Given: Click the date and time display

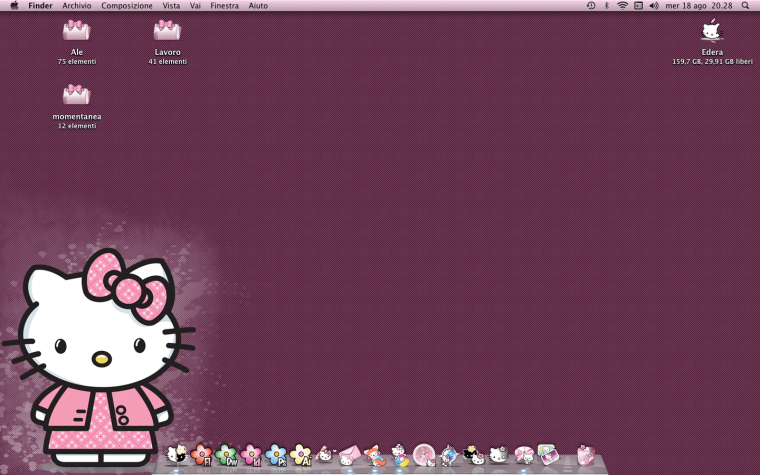Looking at the screenshot, I should point(699,6).
